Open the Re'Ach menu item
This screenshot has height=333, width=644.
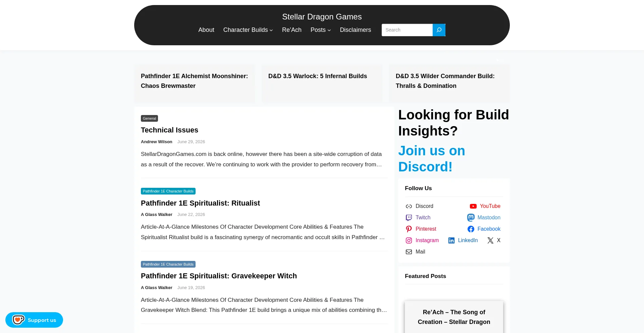coord(291,30)
